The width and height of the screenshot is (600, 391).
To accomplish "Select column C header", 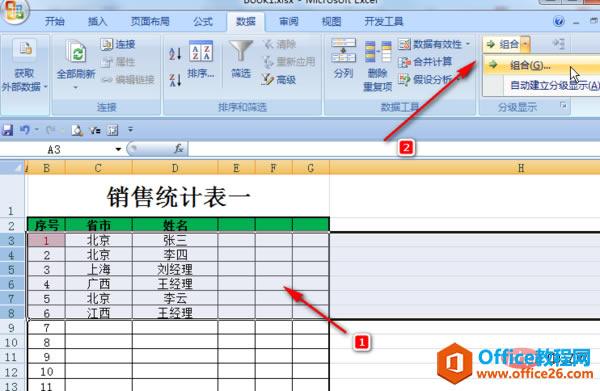I will [x=99, y=168].
